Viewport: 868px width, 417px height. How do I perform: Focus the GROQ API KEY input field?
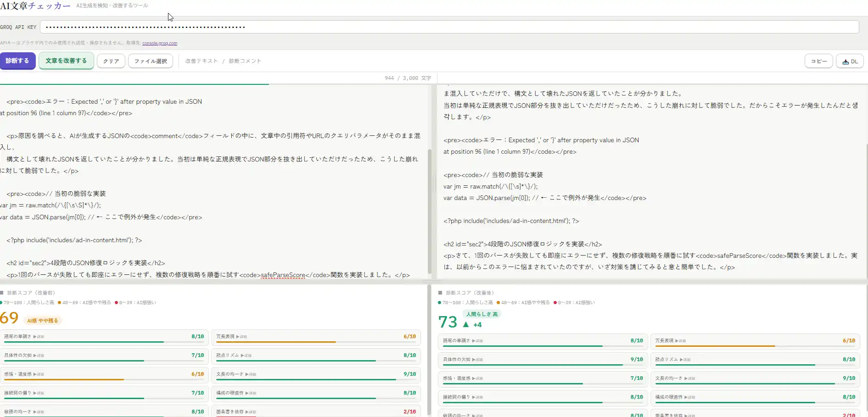[449, 27]
